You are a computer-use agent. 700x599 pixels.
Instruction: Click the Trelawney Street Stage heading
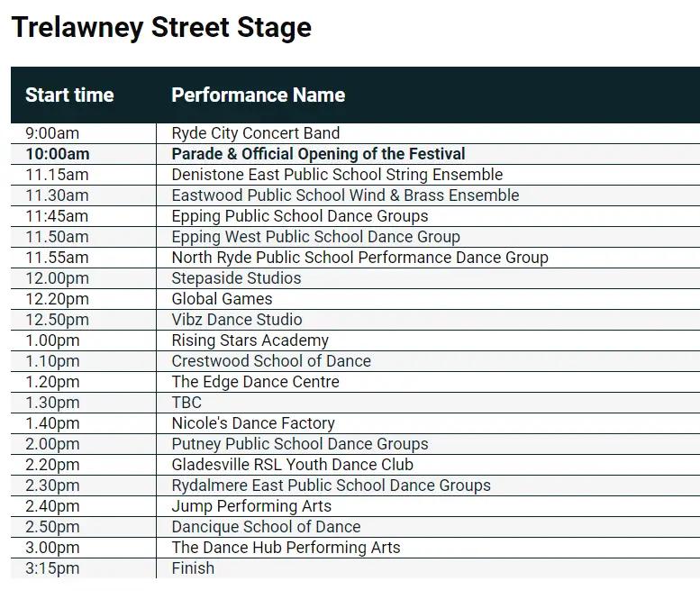click(x=161, y=27)
